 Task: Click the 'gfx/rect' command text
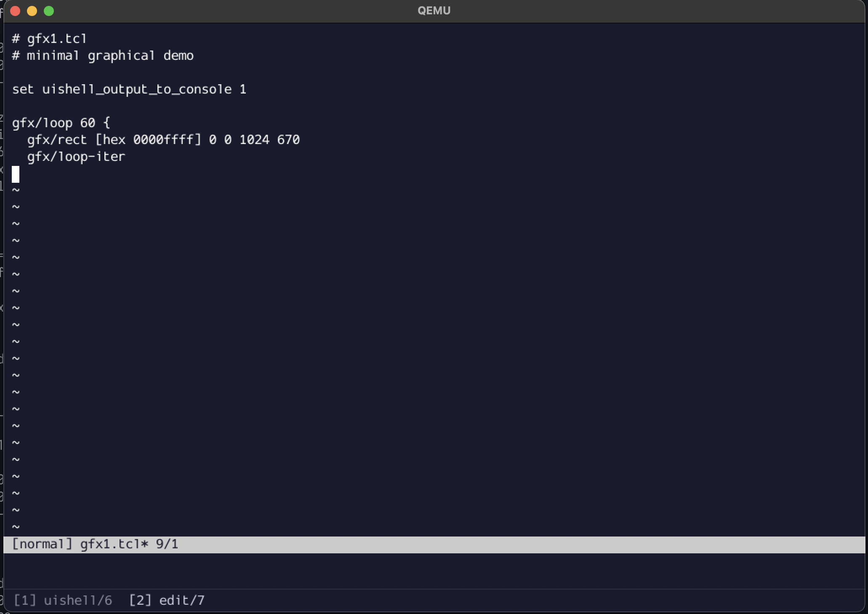pyautogui.click(x=57, y=140)
